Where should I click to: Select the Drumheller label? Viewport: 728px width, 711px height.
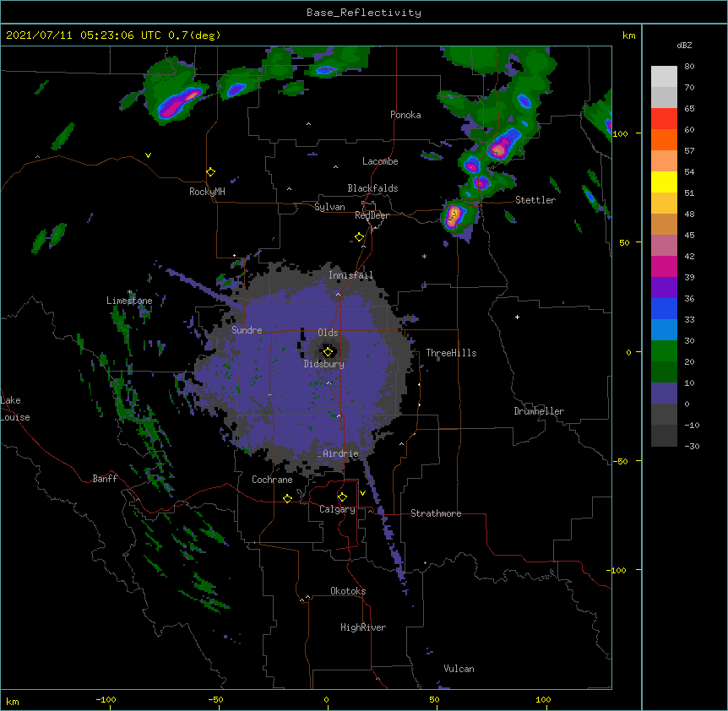pos(539,411)
